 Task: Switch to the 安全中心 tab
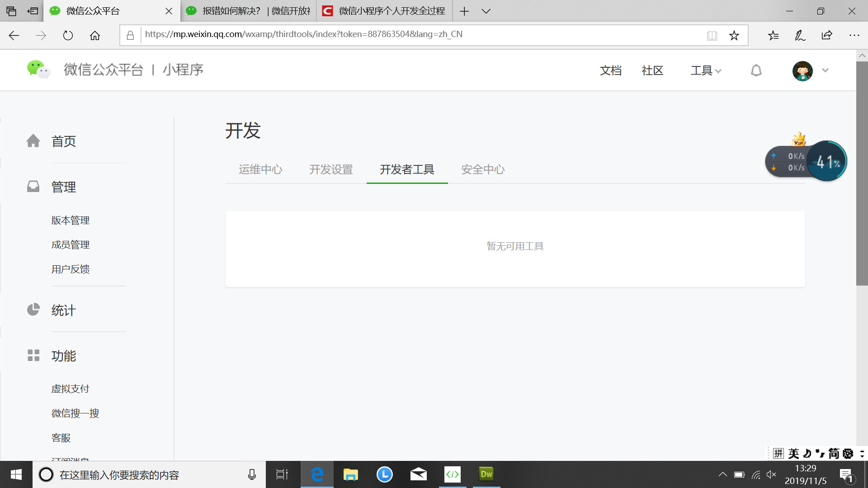[x=483, y=169]
